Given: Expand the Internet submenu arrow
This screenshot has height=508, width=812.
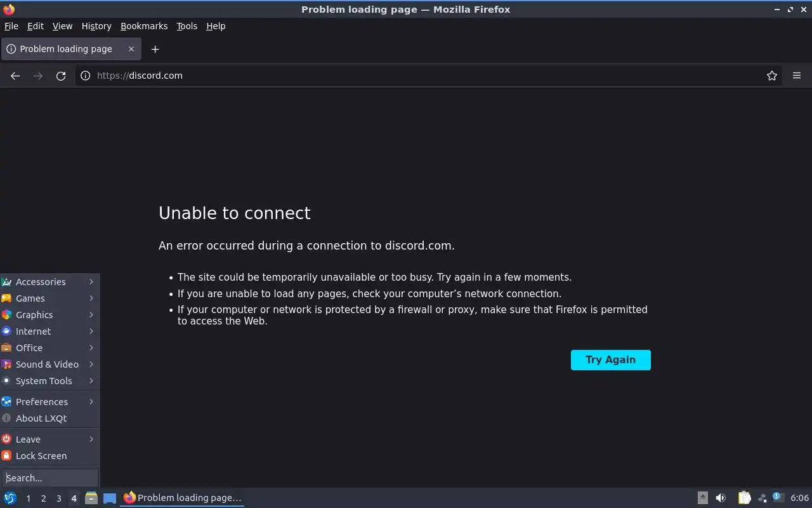Looking at the screenshot, I should point(91,331).
